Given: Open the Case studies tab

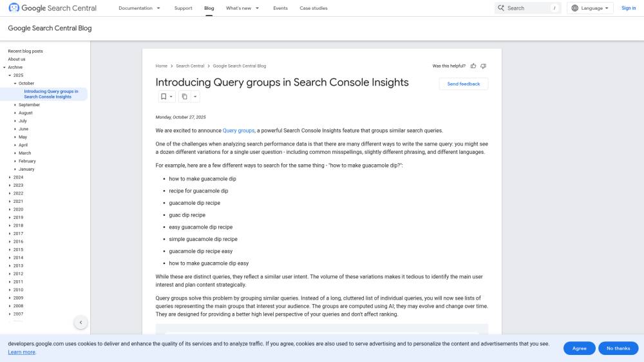Looking at the screenshot, I should pos(314,8).
